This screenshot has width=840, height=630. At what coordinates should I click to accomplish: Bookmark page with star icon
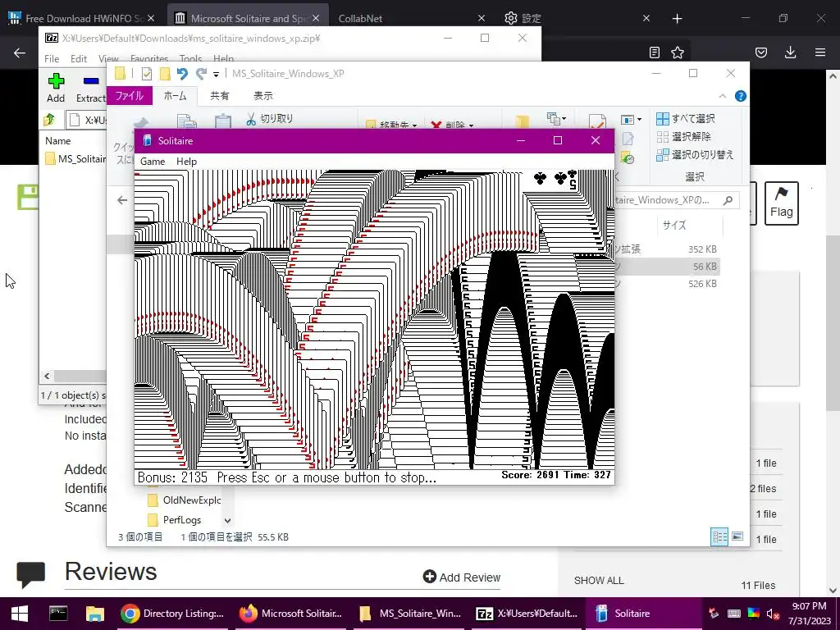click(x=678, y=52)
